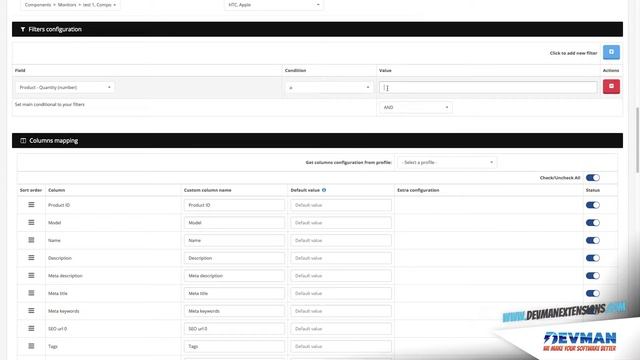The image size is (640, 360).
Task: Click drag handle for Meta keywords row
Action: [31, 311]
